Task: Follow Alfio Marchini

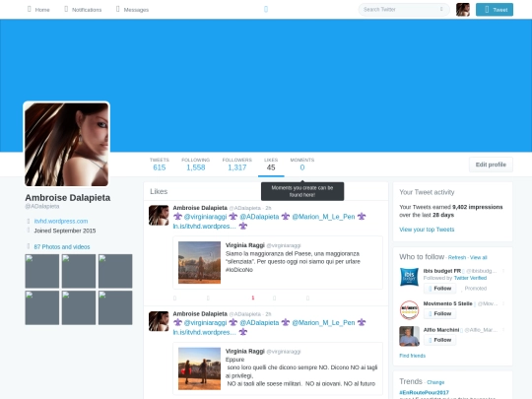Action: pyautogui.click(x=439, y=340)
